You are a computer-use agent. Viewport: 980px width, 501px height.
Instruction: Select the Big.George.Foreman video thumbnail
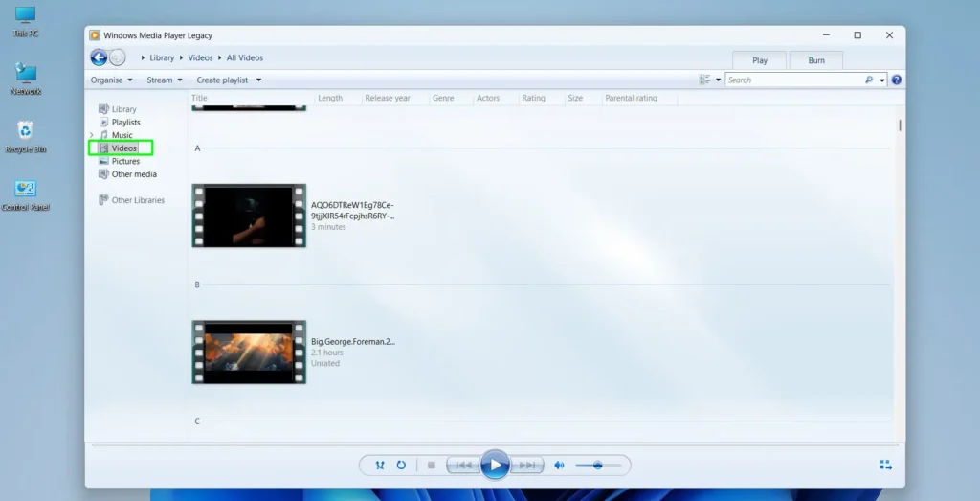click(249, 353)
